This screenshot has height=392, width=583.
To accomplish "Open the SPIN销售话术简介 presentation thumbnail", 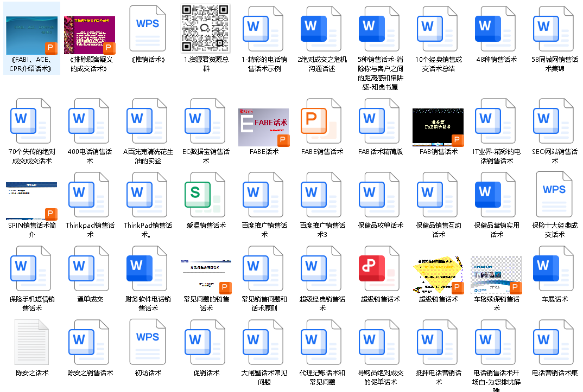I will point(31,201).
